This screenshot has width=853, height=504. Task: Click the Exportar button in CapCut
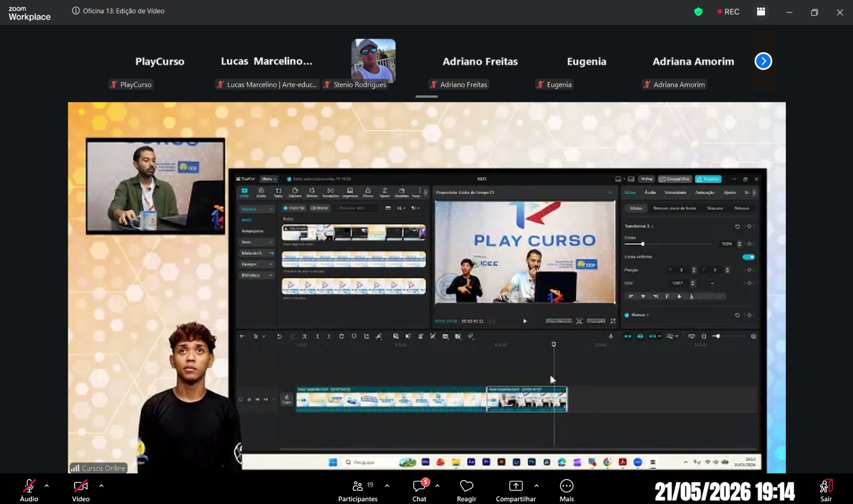coord(709,179)
